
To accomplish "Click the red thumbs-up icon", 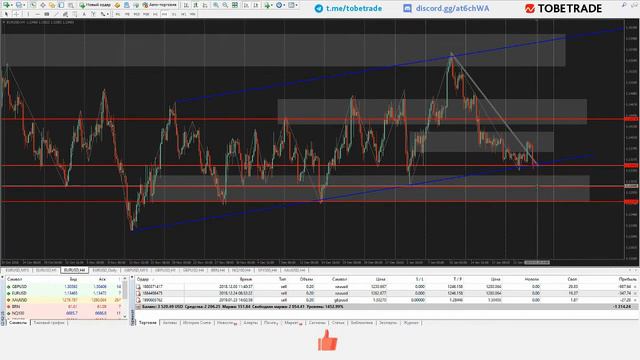I will pyautogui.click(x=327, y=340).
